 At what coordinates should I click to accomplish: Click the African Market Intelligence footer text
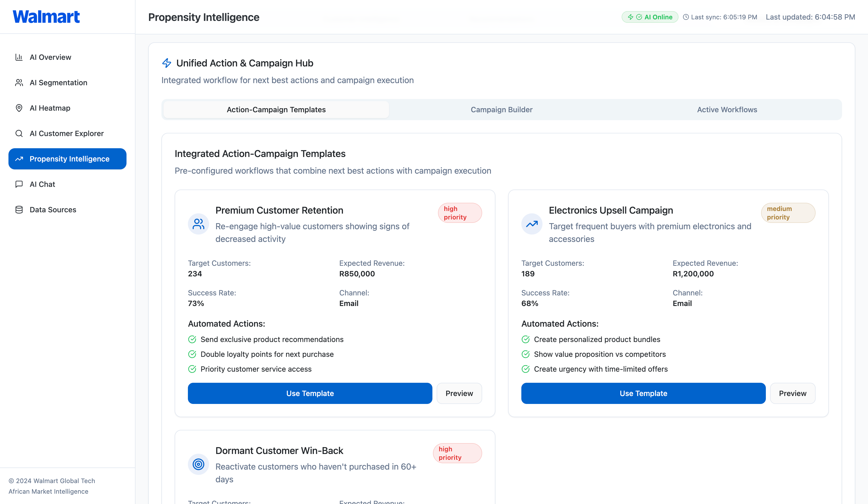48,491
